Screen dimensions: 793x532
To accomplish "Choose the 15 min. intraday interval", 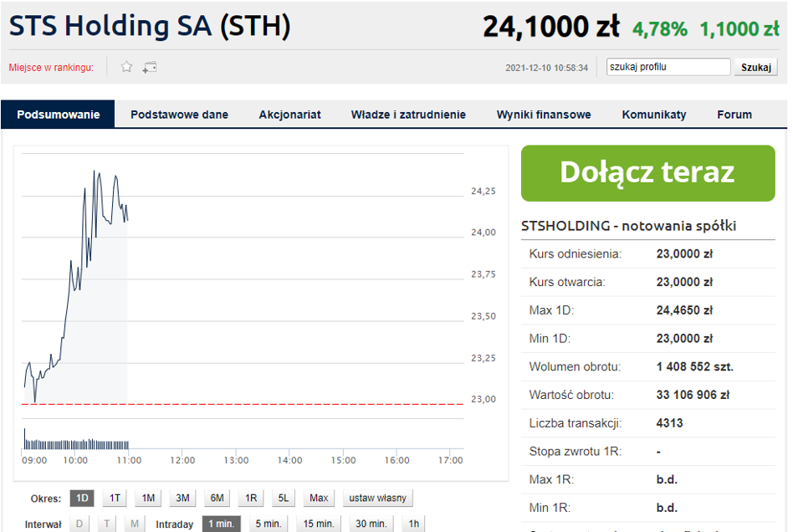I will coord(319,524).
